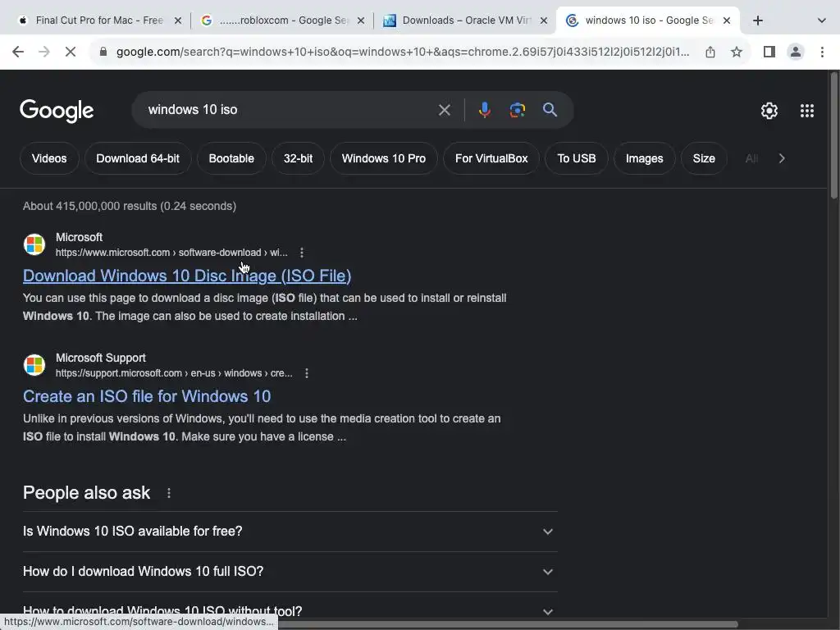Apply the Size filter chip
840x630 pixels.
[x=704, y=158]
